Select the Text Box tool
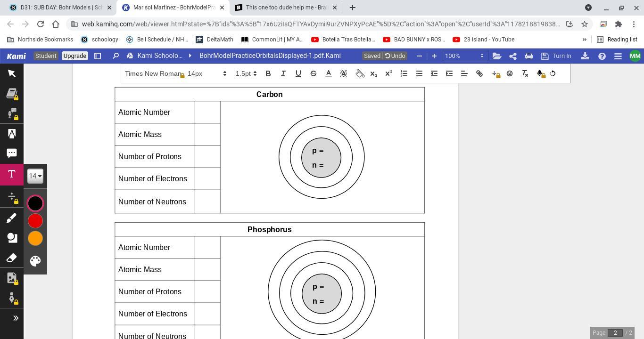The image size is (644, 339). 12,174
